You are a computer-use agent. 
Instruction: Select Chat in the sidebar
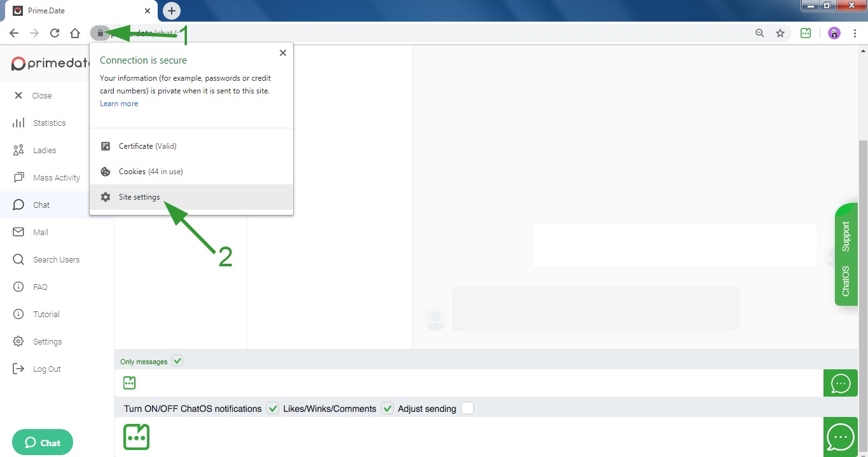click(x=44, y=205)
